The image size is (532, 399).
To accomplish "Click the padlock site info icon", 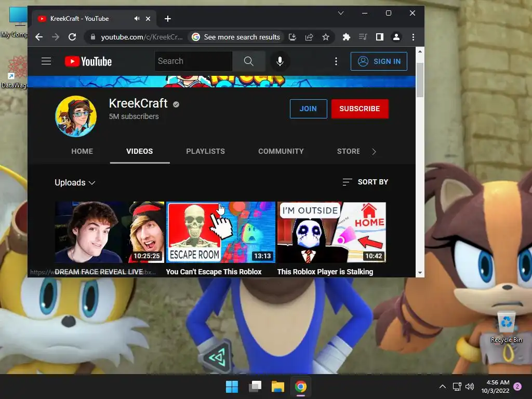I will [92, 37].
